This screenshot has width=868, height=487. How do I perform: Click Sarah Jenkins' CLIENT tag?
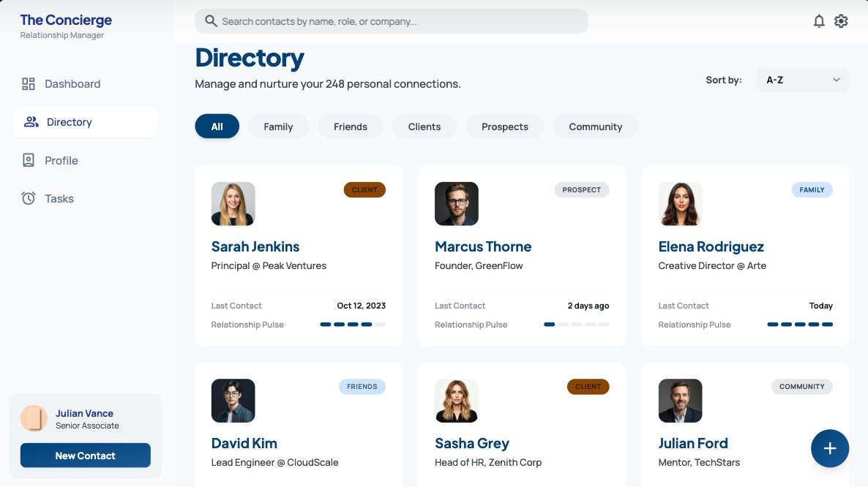pyautogui.click(x=364, y=189)
